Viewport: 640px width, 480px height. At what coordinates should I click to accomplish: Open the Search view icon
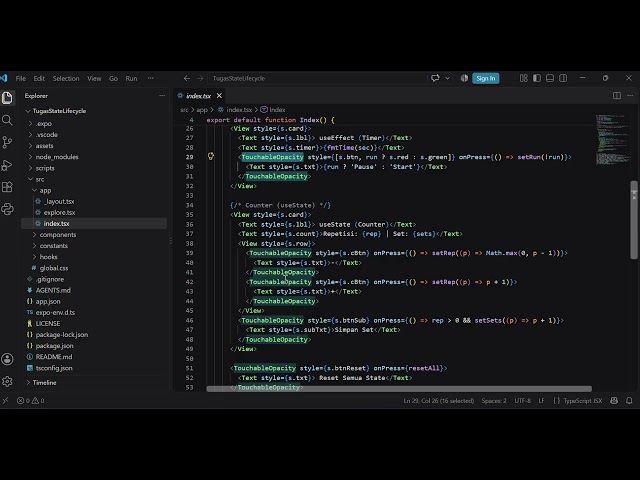7,120
